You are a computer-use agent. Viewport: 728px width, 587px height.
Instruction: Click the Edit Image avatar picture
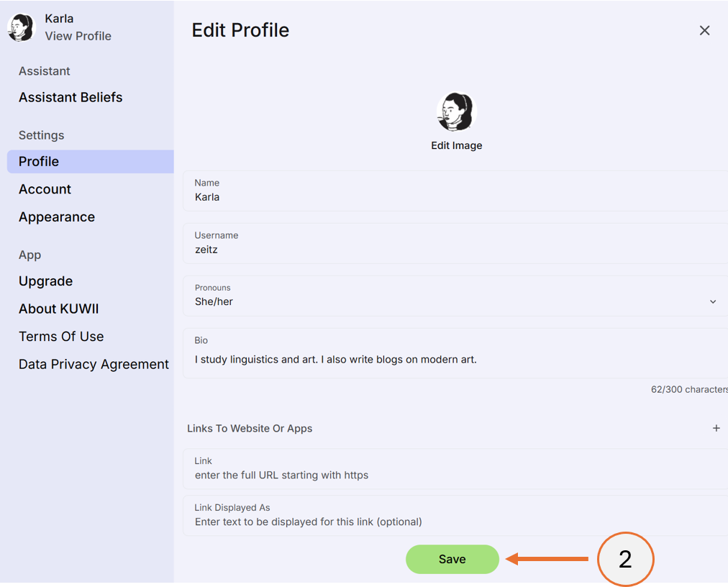point(456,112)
